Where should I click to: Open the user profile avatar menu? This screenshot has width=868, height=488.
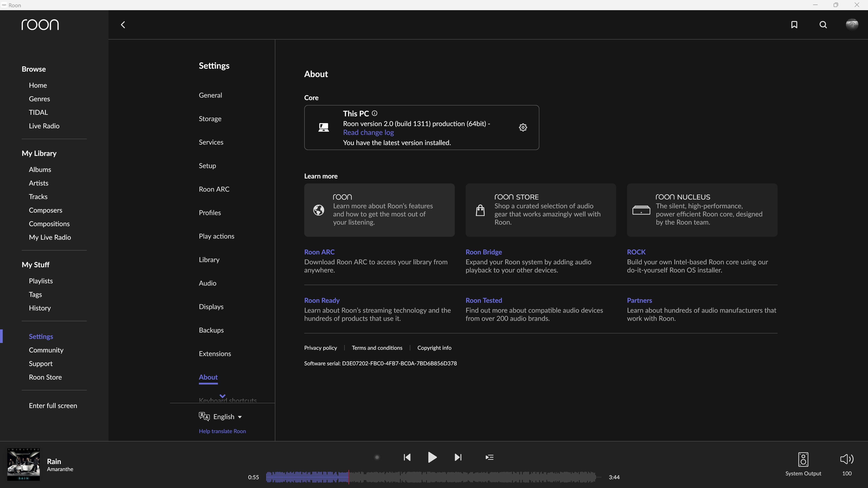coord(852,25)
